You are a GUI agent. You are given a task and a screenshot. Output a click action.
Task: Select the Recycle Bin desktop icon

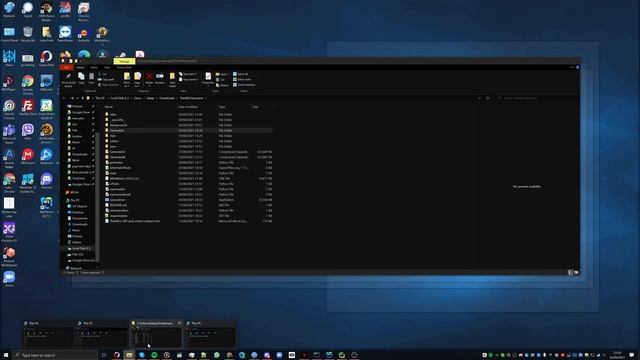point(28,34)
